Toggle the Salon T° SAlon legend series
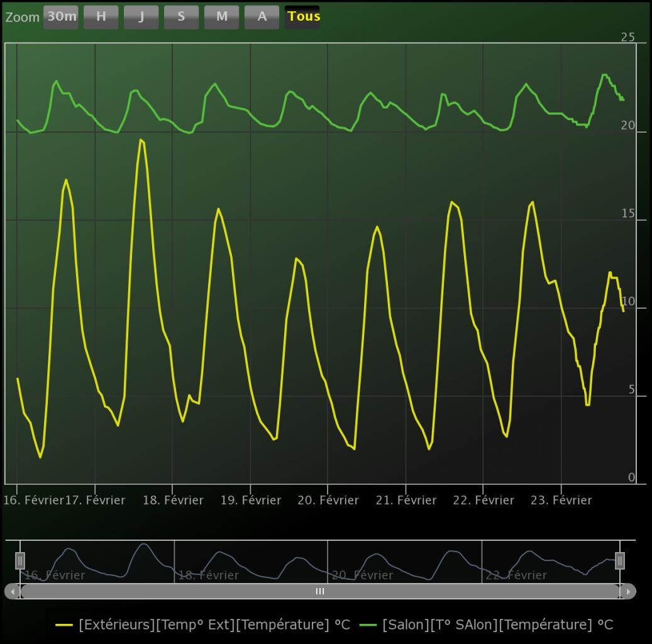 [486, 625]
